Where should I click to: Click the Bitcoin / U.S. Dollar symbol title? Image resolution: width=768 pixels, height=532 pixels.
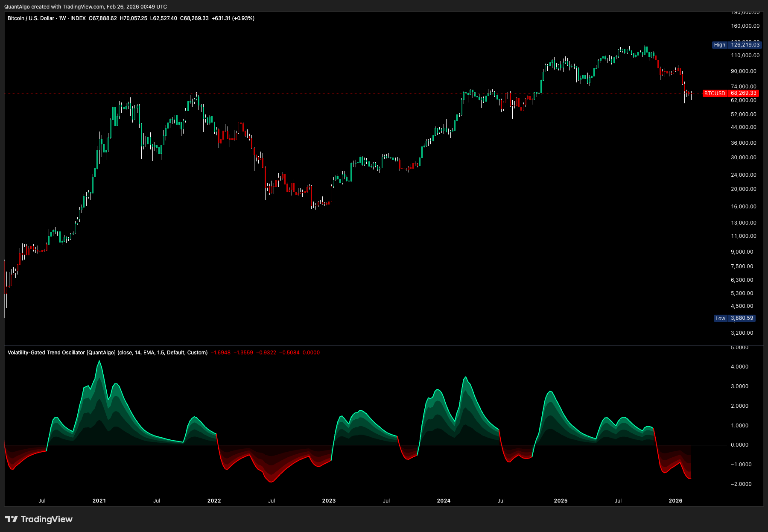[x=31, y=18]
